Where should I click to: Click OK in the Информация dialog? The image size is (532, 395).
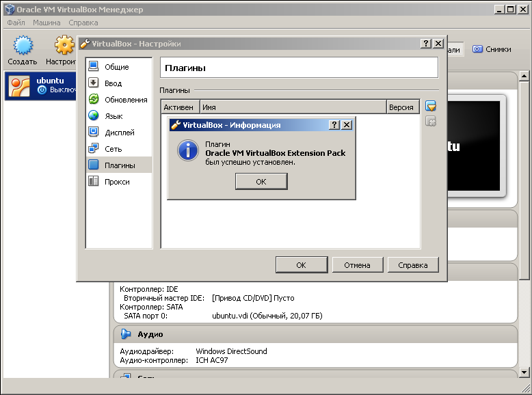click(x=261, y=181)
